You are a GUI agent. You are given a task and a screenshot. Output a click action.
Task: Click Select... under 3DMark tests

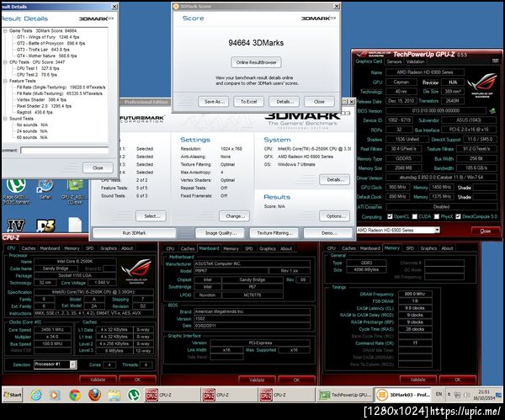coord(151,216)
